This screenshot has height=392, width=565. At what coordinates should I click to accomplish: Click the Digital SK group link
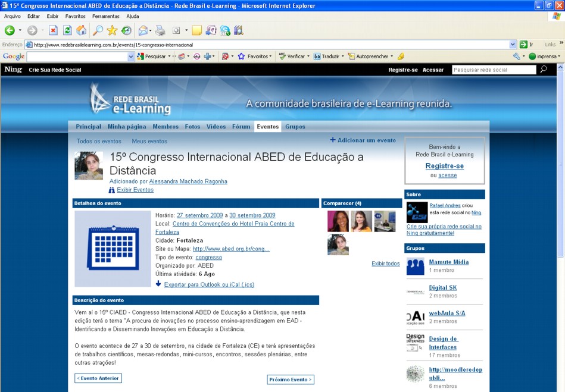[x=442, y=288]
